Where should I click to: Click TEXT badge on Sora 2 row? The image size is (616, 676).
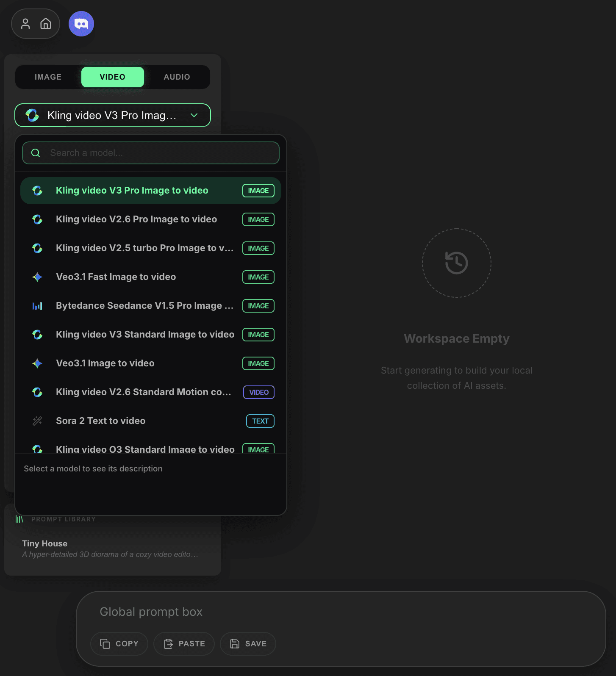click(x=261, y=421)
